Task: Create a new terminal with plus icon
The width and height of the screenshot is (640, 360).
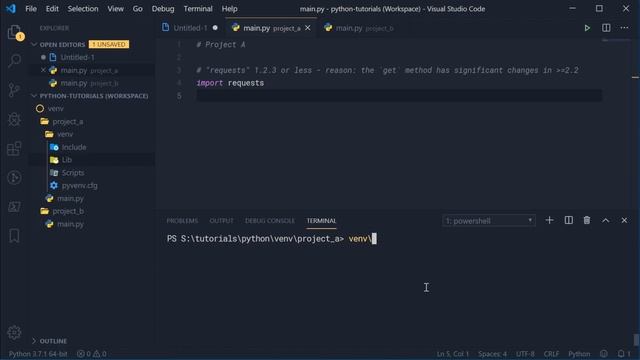Action: (549, 220)
